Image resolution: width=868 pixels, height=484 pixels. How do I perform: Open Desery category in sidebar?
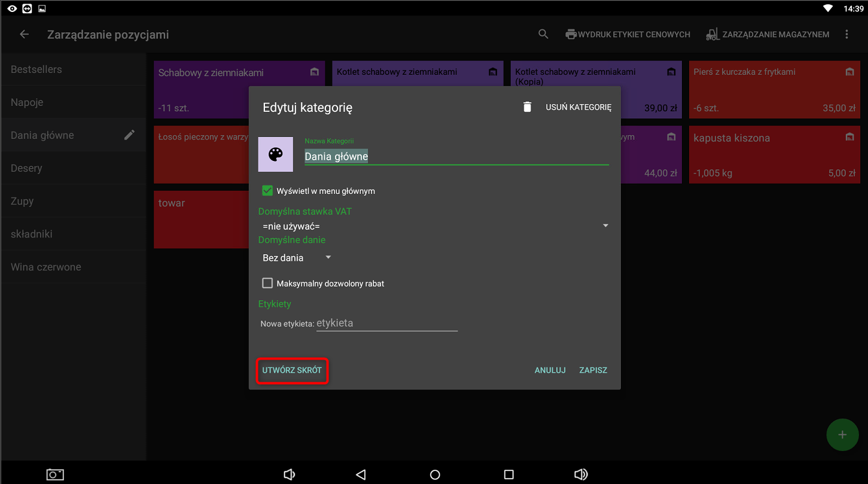[x=26, y=168]
